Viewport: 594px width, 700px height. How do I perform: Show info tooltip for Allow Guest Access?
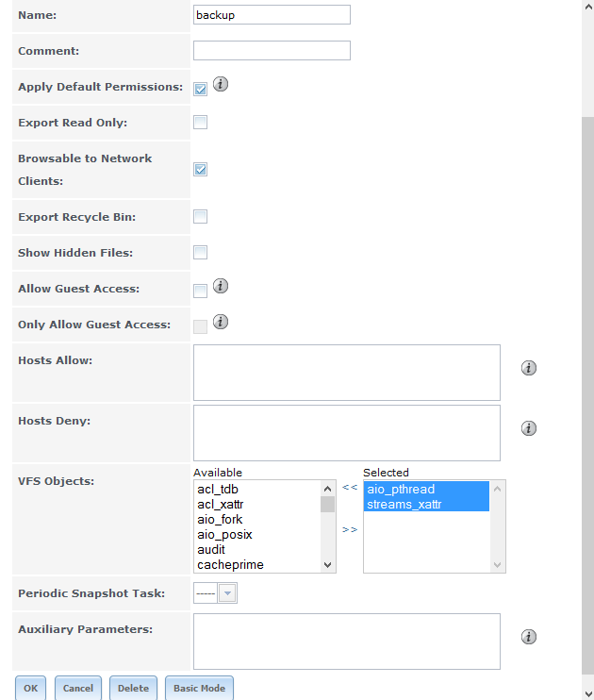[220, 286]
